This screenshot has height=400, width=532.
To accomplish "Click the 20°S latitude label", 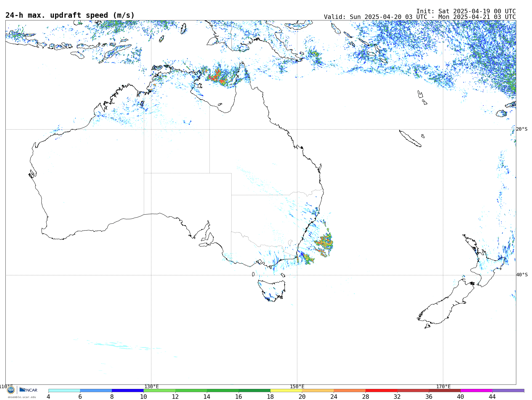I will (522, 129).
